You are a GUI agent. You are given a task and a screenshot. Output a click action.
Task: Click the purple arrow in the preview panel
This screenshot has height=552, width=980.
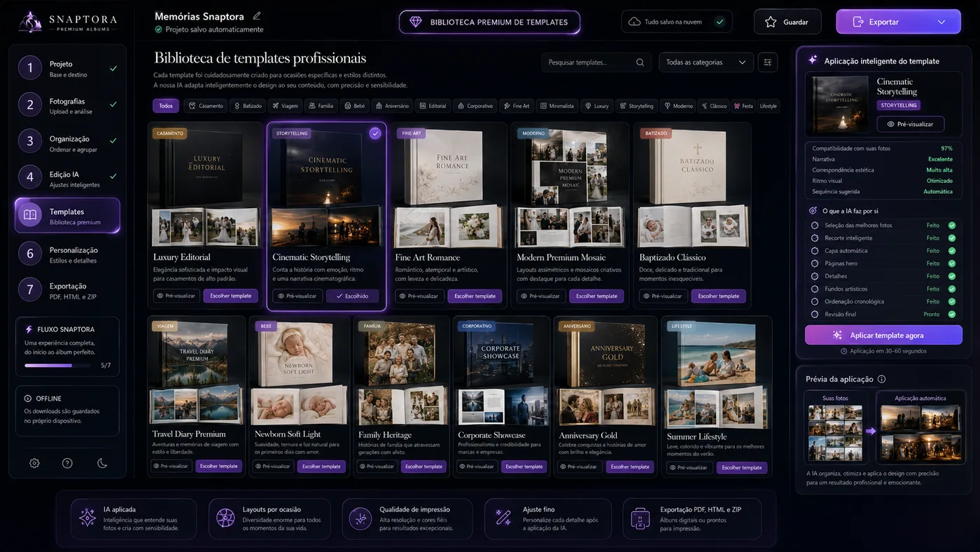[870, 431]
